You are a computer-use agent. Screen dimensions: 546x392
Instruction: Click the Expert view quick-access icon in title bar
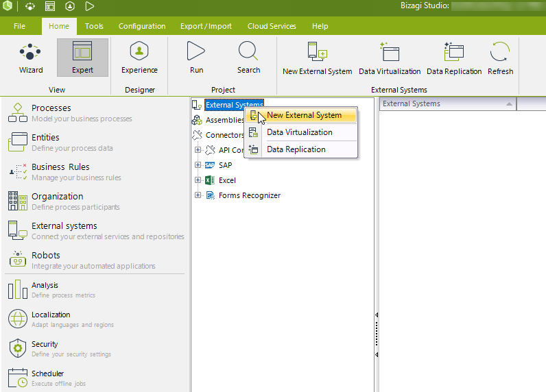50,6
